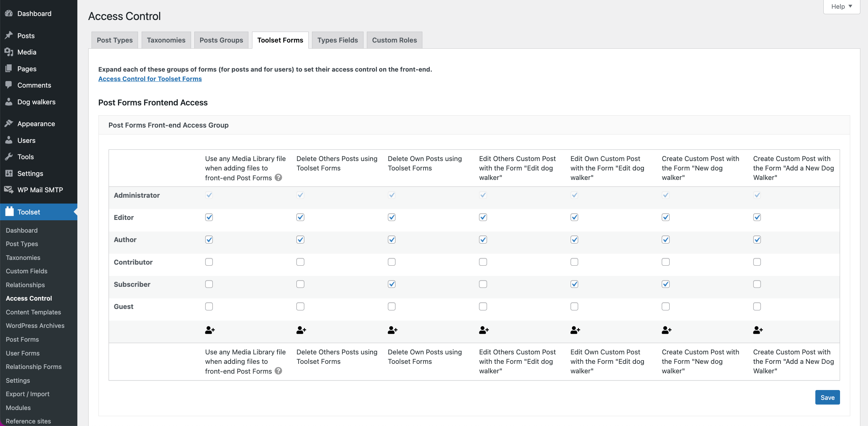868x426 pixels.
Task: Uncheck Editor Use any Media Library file checkbox
Action: click(209, 217)
